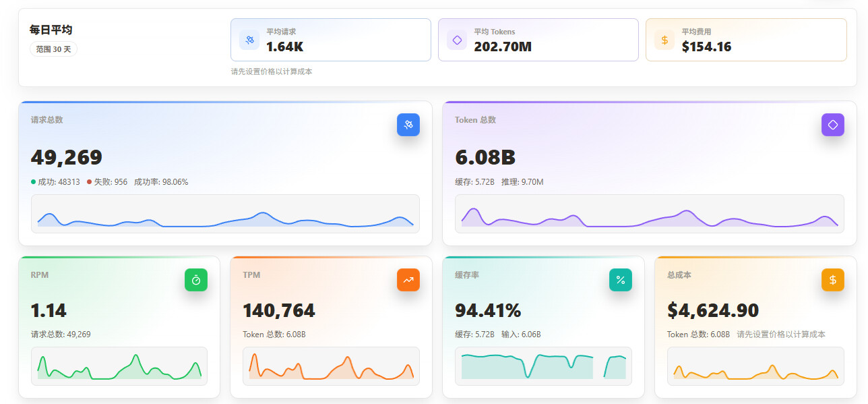Open the 平均请求 1.64K summary tile
The image size is (868, 404).
point(331,40)
